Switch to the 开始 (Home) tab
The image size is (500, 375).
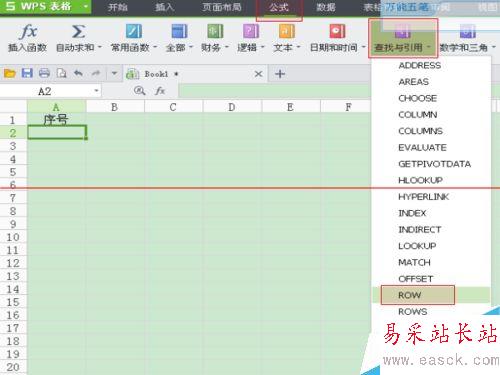117,7
